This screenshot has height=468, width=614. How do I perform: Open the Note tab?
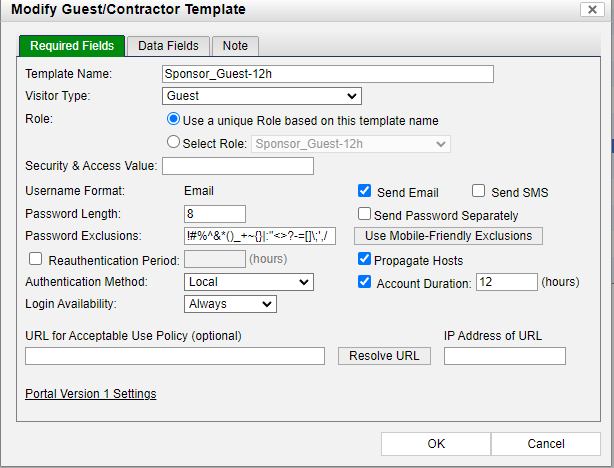(x=235, y=46)
